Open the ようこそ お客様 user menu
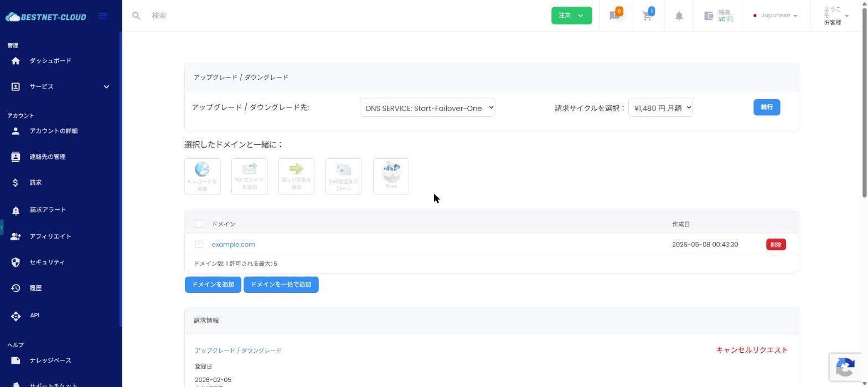 pos(836,16)
